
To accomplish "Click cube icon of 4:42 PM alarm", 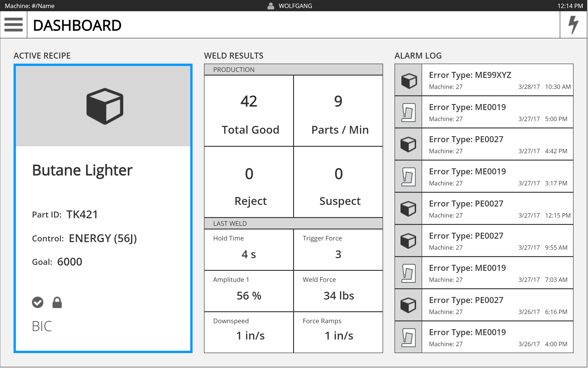I will pyautogui.click(x=409, y=144).
